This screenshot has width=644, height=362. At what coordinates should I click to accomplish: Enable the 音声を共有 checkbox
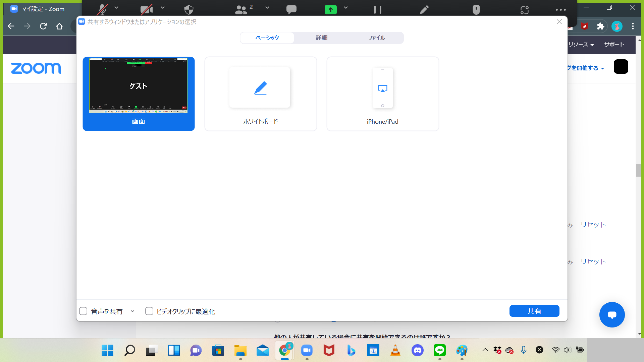point(83,311)
